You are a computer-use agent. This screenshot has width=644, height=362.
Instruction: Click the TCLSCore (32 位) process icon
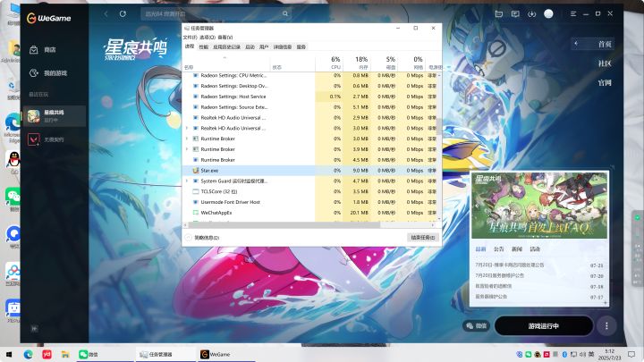point(196,191)
